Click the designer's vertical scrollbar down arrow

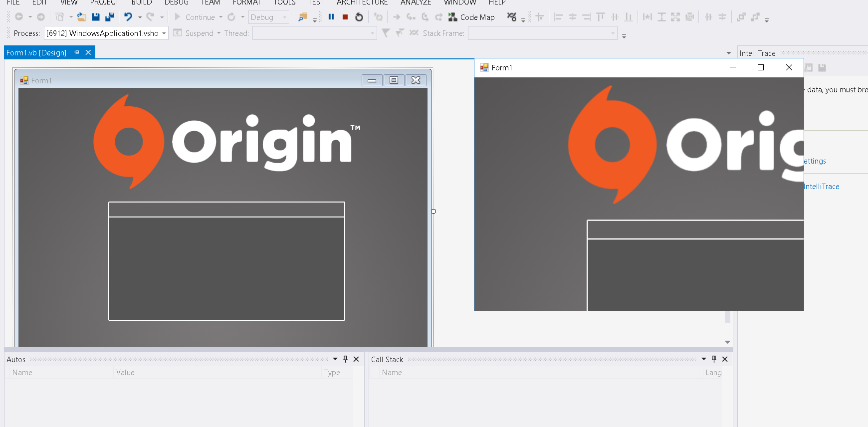pos(727,342)
